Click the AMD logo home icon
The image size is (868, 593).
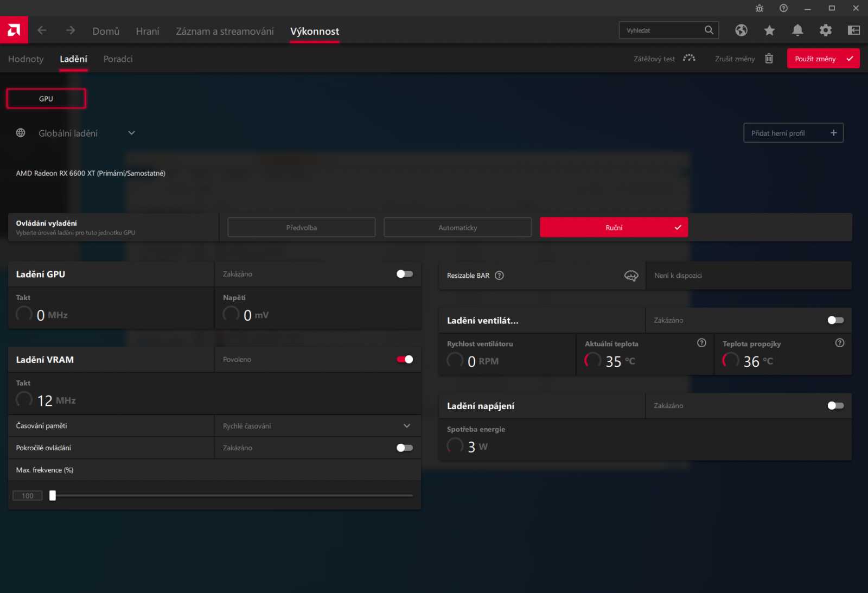pyautogui.click(x=14, y=30)
